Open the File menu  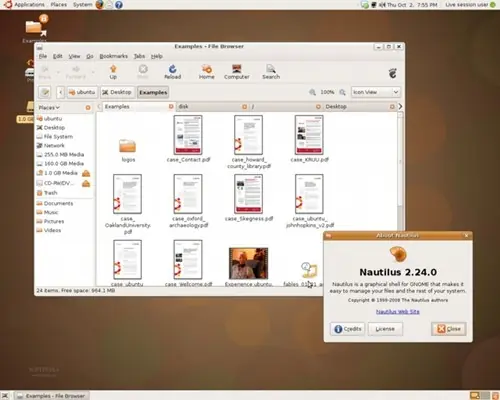(43, 56)
